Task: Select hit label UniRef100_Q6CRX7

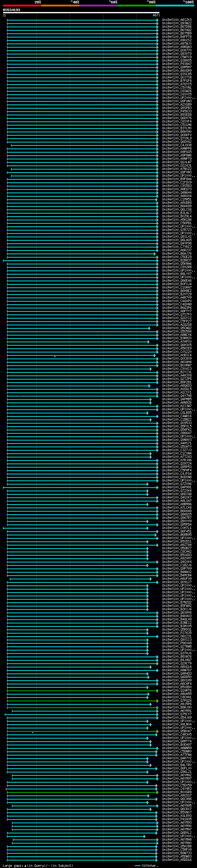Action: [x=177, y=809]
